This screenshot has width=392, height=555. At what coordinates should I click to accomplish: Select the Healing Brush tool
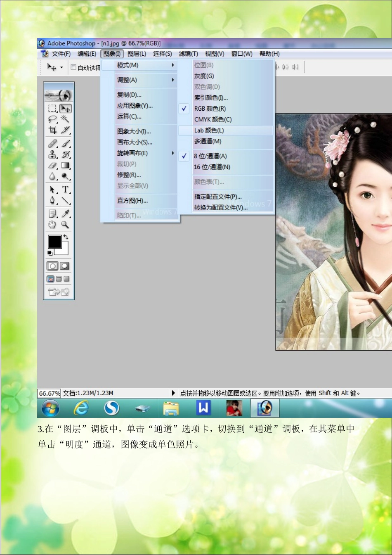(x=52, y=144)
